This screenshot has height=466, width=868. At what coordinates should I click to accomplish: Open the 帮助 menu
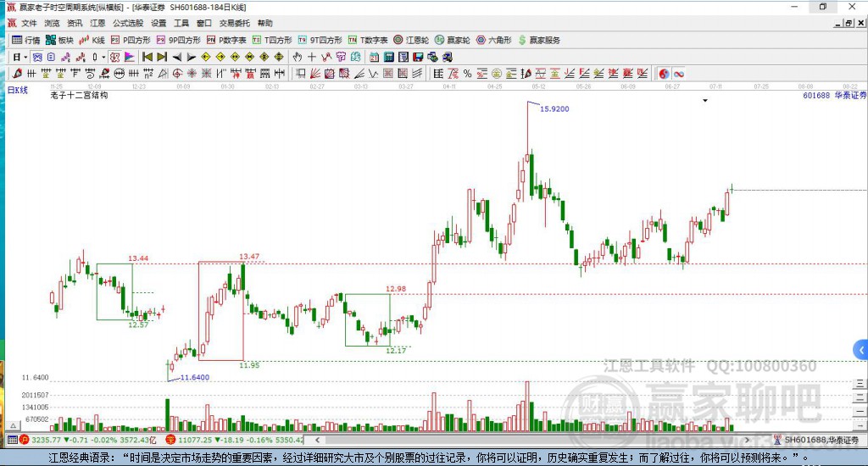point(265,23)
